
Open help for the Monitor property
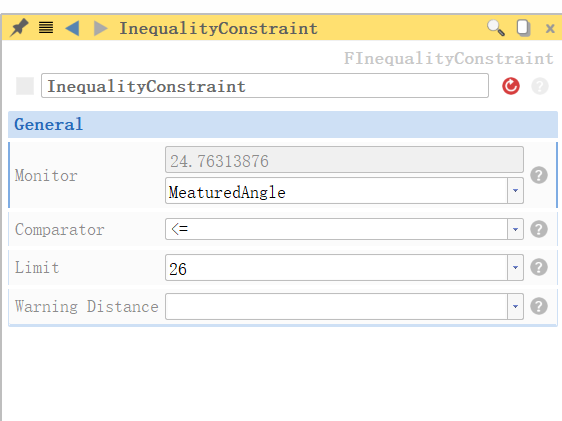pos(539,175)
